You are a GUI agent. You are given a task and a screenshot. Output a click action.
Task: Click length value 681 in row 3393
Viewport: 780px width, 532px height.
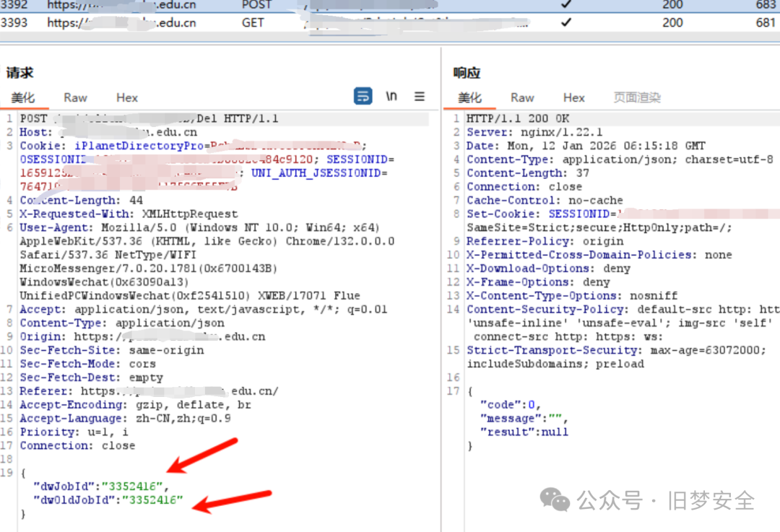[766, 23]
